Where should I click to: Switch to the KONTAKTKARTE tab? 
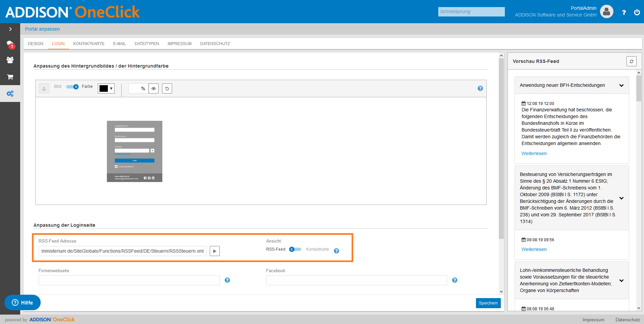click(89, 44)
